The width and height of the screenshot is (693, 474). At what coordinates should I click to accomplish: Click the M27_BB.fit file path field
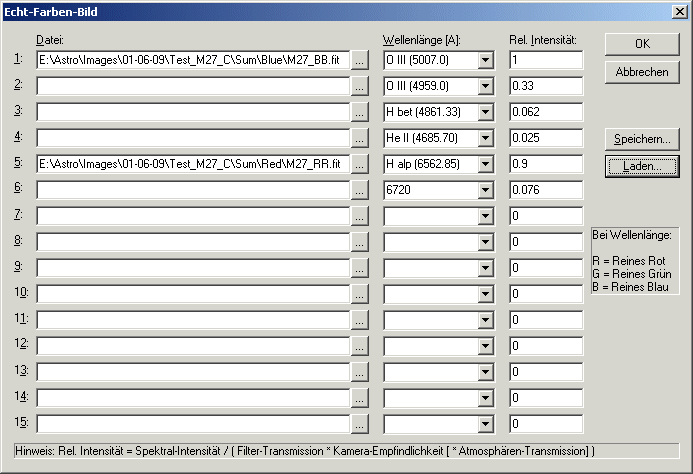click(x=193, y=60)
